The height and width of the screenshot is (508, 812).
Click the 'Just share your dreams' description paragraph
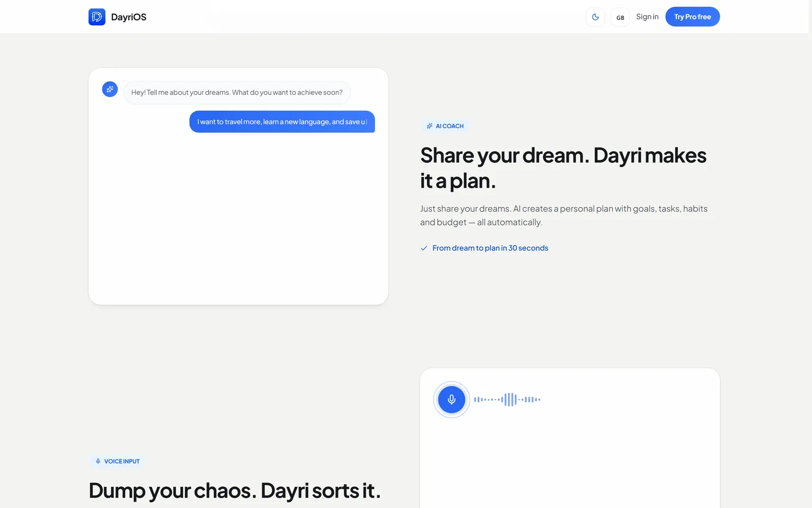(564, 215)
